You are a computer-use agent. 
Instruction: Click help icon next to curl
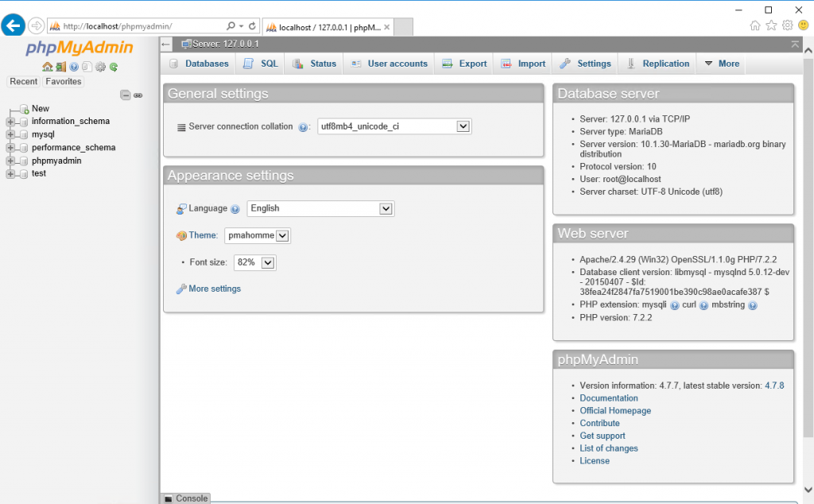[704, 306]
